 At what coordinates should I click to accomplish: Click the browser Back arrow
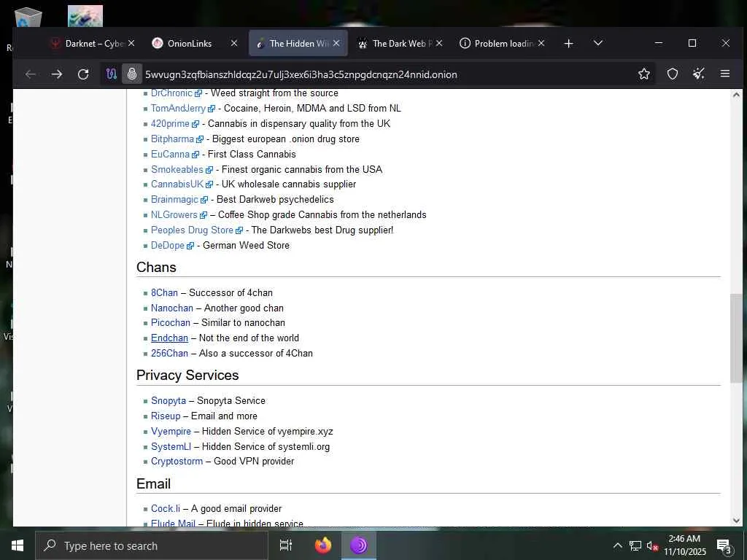pyautogui.click(x=31, y=74)
